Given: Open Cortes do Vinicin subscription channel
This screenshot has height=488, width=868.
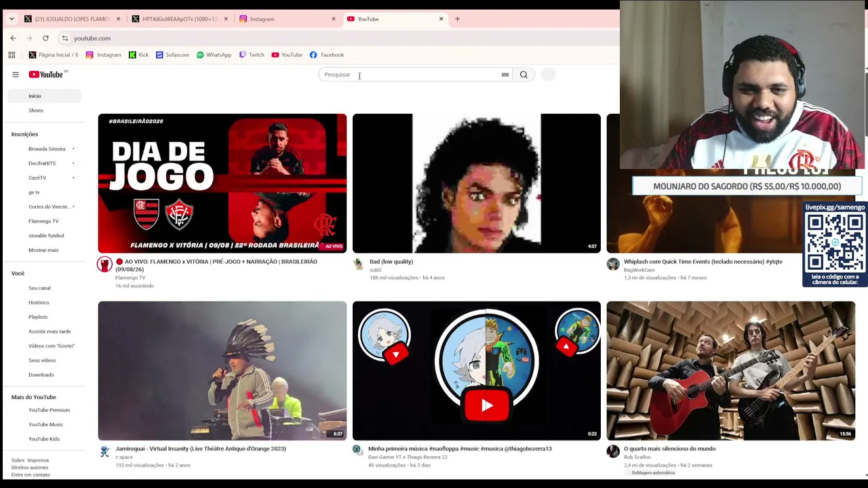Looking at the screenshot, I should pyautogui.click(x=49, y=207).
